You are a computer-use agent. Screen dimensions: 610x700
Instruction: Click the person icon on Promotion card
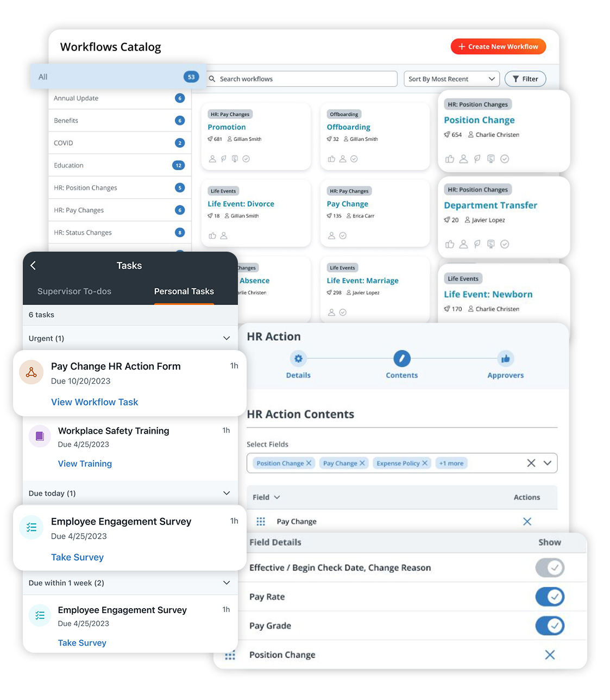(212, 159)
